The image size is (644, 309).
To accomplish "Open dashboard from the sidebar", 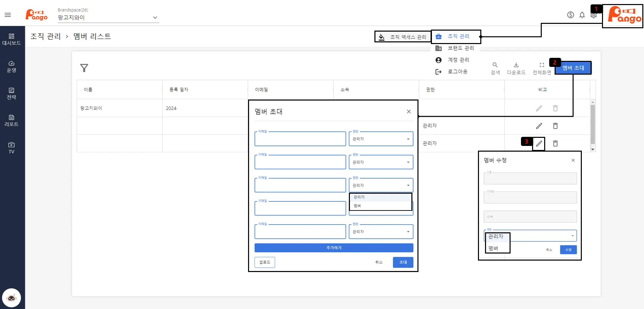I will (x=11, y=39).
